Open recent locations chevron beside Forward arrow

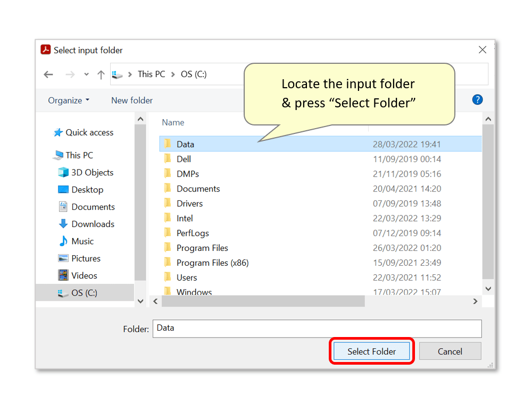click(86, 74)
